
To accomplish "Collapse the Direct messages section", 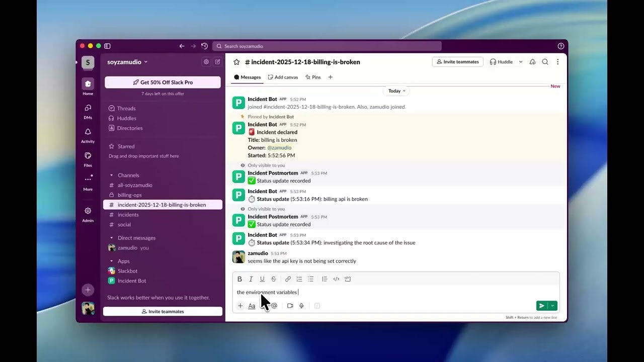I will point(111,238).
